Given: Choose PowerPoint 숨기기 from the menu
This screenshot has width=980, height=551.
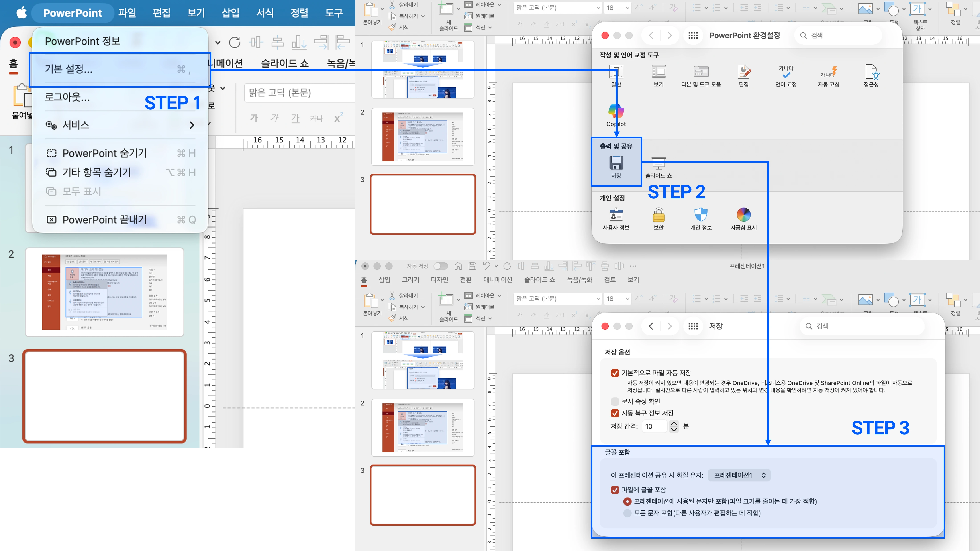Looking at the screenshot, I should pyautogui.click(x=120, y=153).
